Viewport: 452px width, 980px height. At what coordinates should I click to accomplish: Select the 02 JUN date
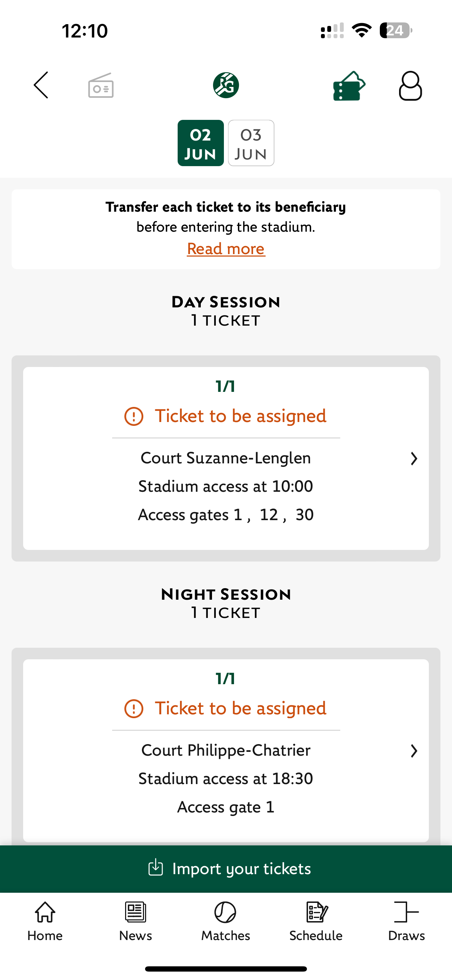click(x=200, y=143)
